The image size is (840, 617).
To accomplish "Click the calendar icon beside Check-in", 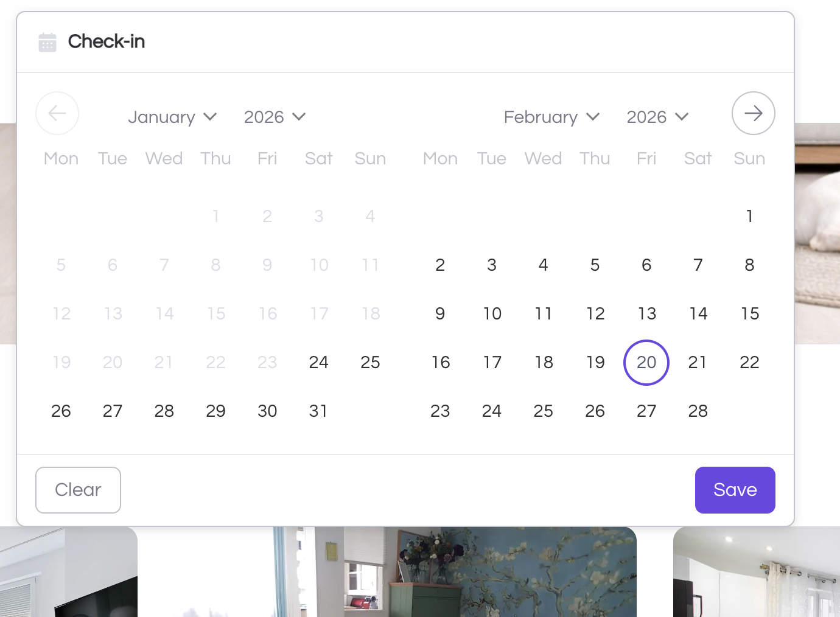I will pos(47,42).
